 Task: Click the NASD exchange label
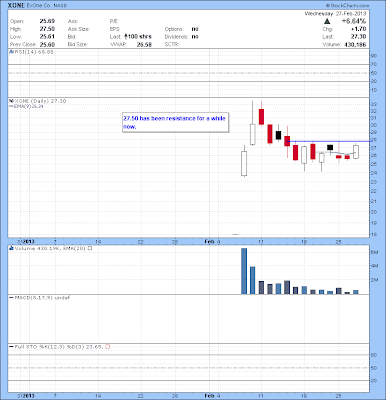point(60,6)
